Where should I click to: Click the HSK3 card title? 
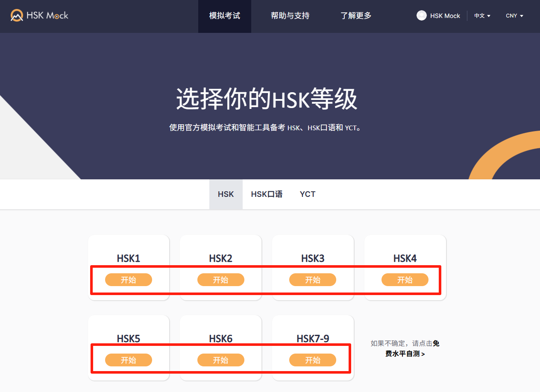point(313,258)
